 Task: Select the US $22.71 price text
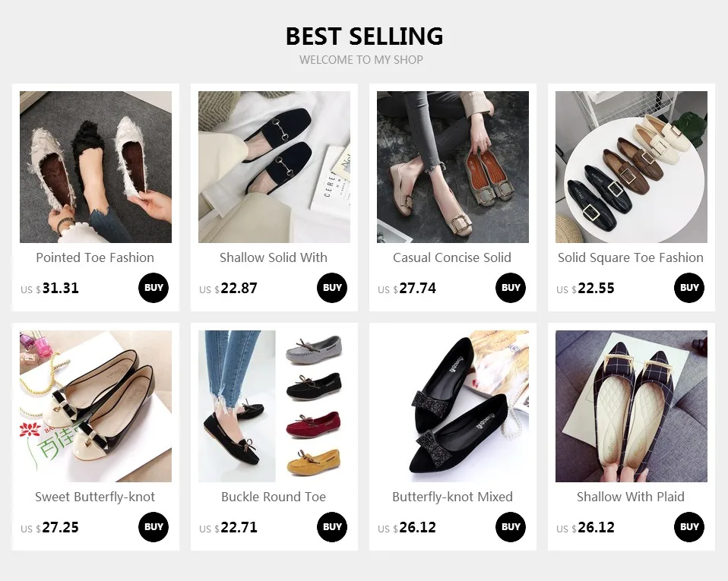click(x=228, y=528)
